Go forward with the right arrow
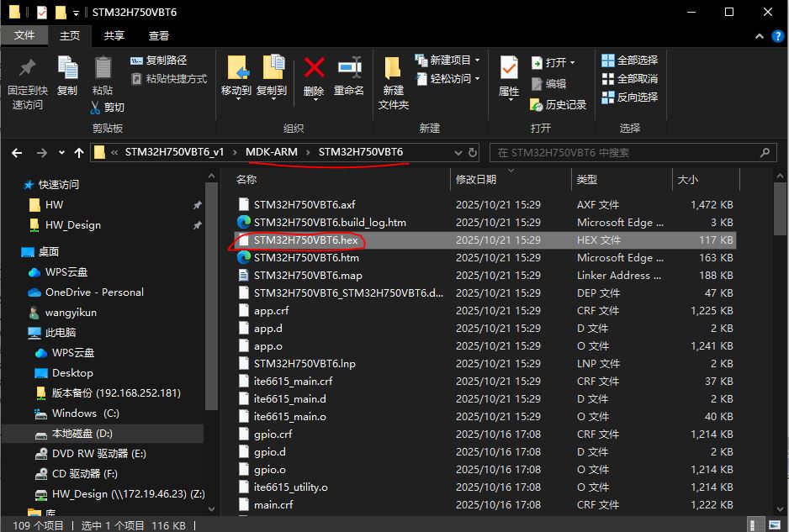This screenshot has width=789, height=532. (x=42, y=153)
